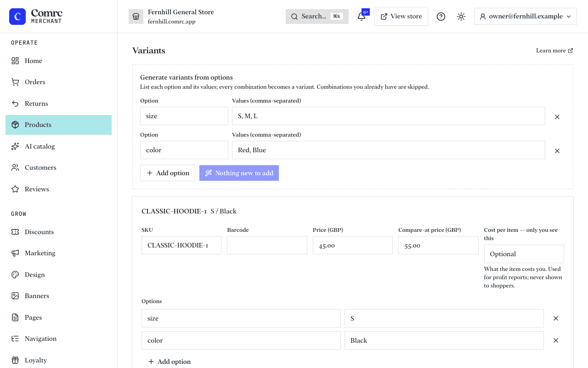Click the help question mark icon
Viewport: 588px width, 368px height.
[x=441, y=17]
